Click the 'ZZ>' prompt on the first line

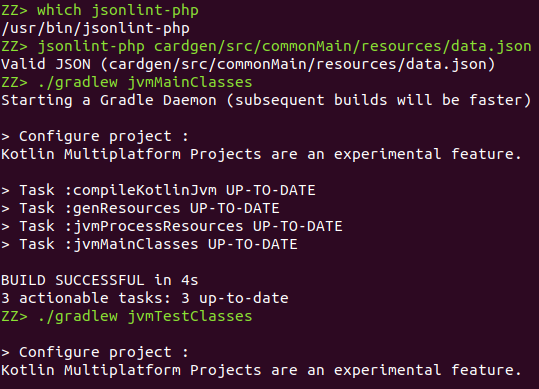14,10
